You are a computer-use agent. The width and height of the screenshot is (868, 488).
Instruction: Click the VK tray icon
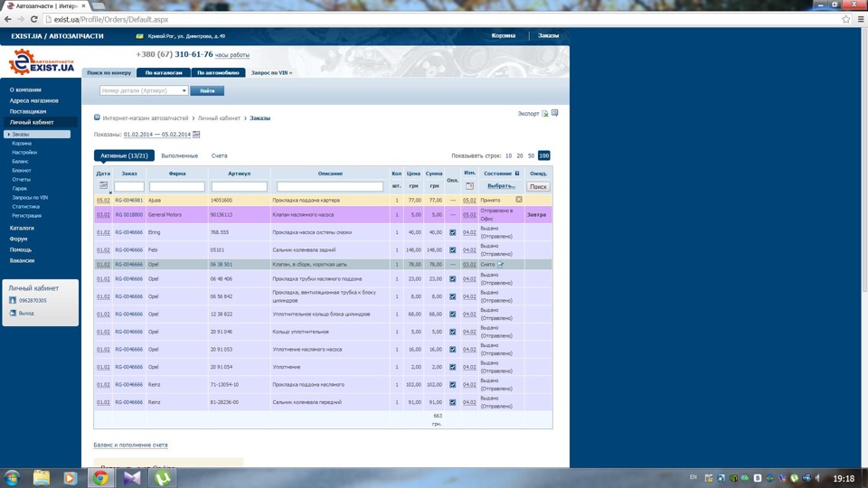758,478
